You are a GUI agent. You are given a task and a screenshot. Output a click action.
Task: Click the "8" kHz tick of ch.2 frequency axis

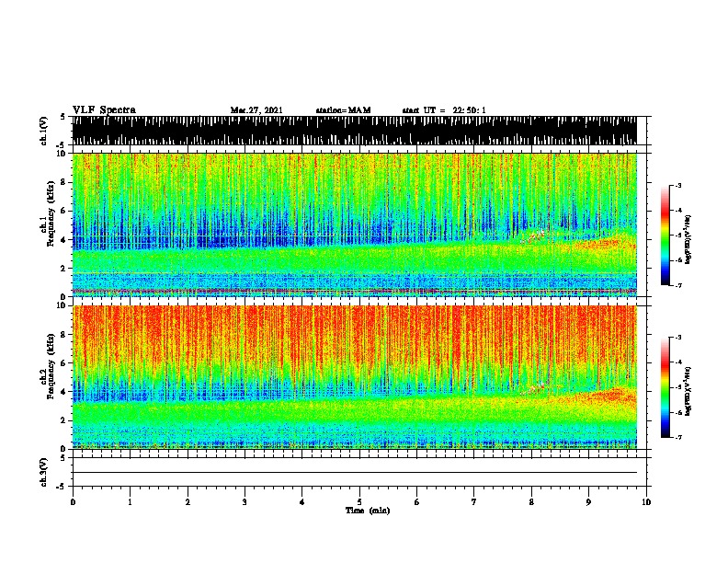click(64, 335)
